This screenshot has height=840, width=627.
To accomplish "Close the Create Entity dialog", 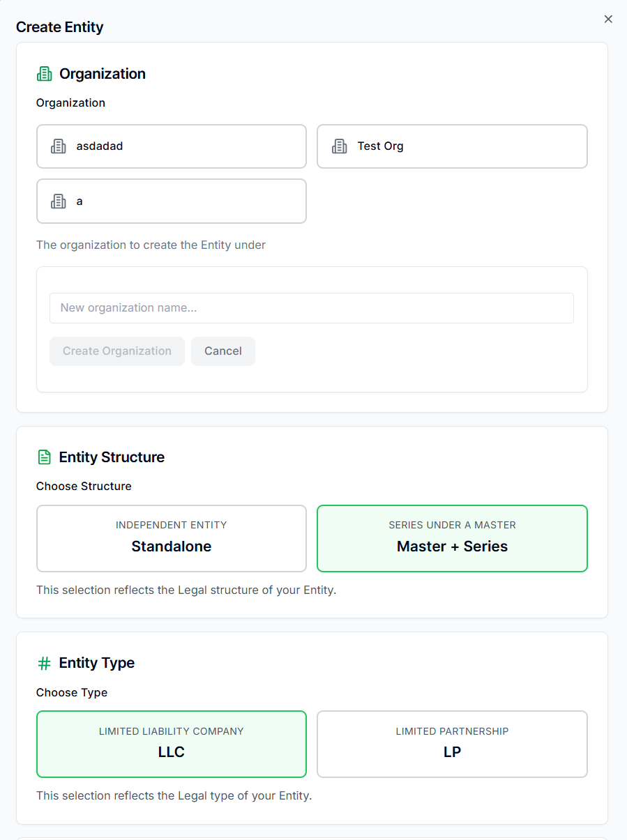I will pyautogui.click(x=608, y=20).
